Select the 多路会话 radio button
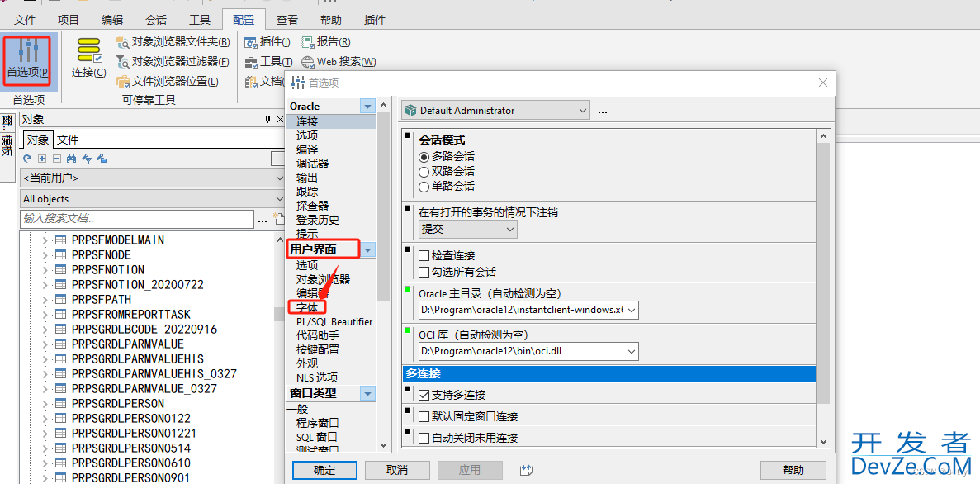The height and width of the screenshot is (484, 980). [424, 156]
